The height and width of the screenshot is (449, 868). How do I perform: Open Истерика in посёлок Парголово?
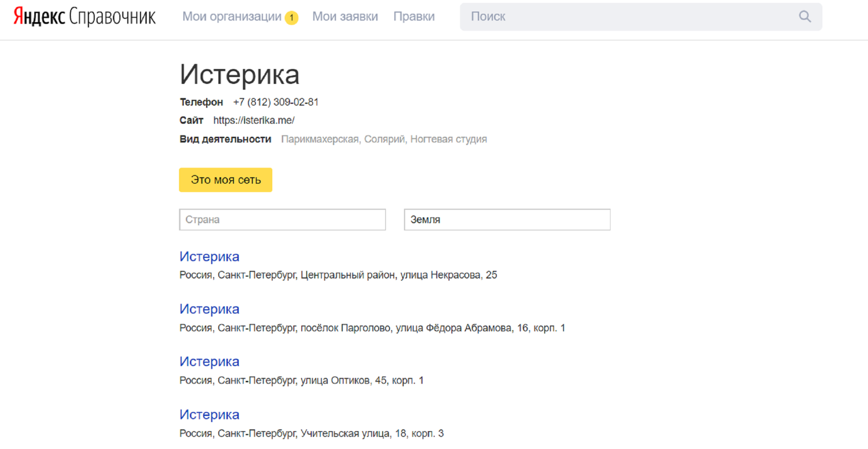click(209, 309)
